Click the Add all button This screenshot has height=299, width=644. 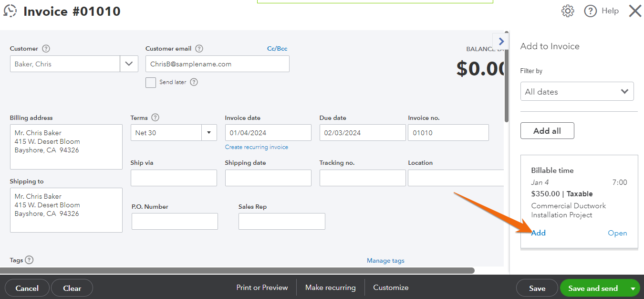pyautogui.click(x=547, y=130)
